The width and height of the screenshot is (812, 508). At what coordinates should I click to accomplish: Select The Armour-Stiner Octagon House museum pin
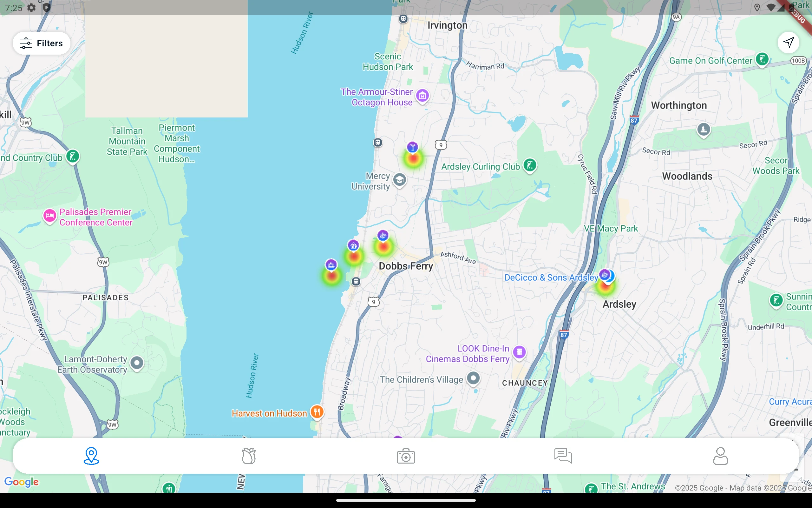pyautogui.click(x=422, y=96)
